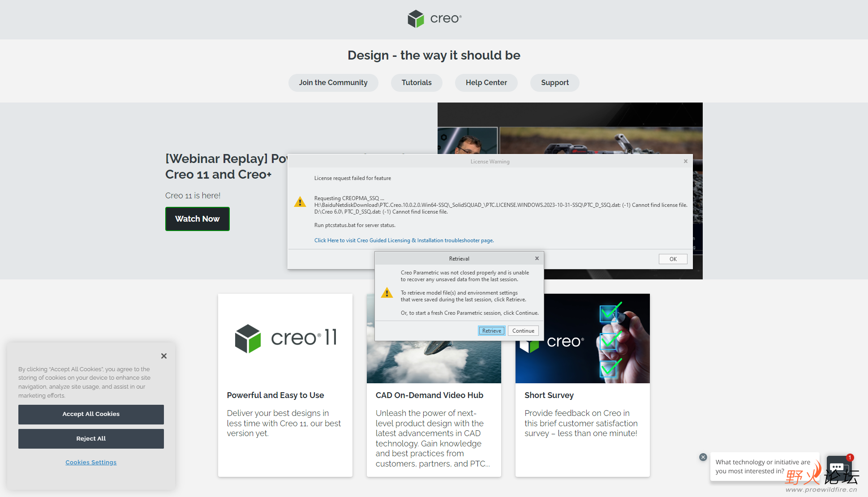The image size is (868, 497).
Task: Open the Short Survey heading
Action: pyautogui.click(x=549, y=395)
